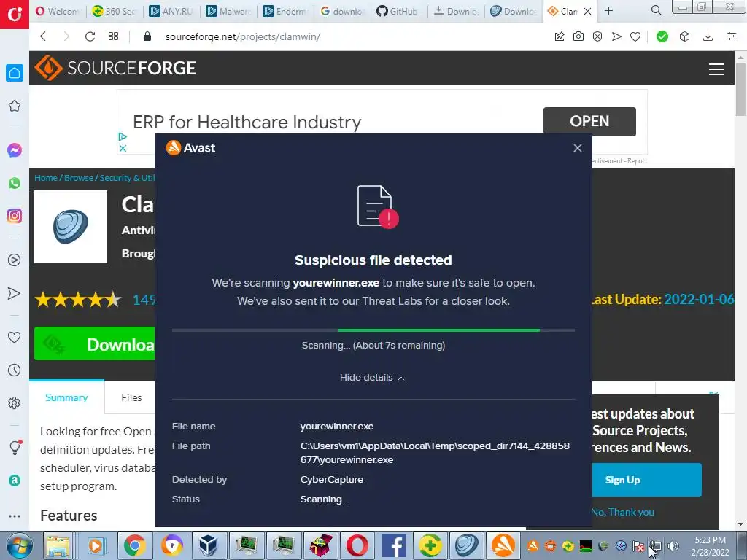Select the Summary tab on SourceForge
This screenshot has width=747, height=560.
coord(66,397)
